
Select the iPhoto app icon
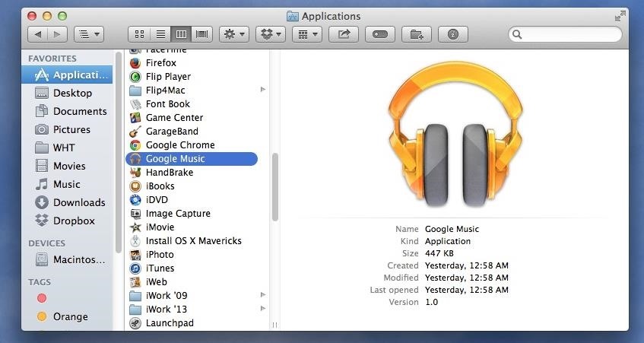[x=135, y=255]
